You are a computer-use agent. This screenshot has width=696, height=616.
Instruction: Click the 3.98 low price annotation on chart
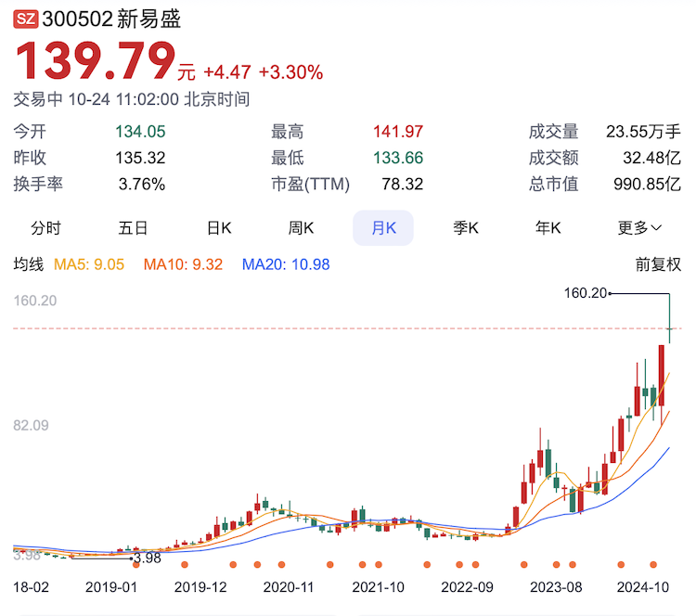point(147,558)
